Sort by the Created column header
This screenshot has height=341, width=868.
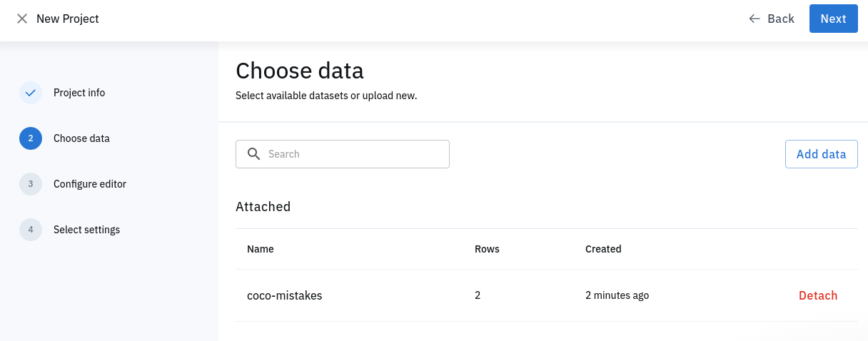tap(603, 249)
